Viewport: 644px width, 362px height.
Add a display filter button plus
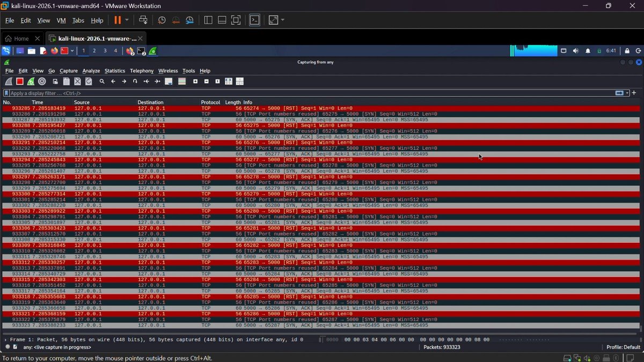click(x=634, y=93)
